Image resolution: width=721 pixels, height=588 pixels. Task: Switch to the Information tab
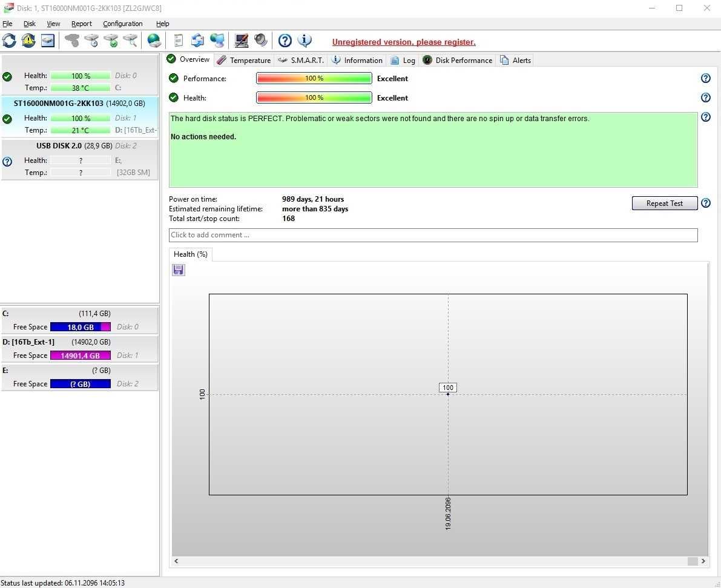357,61
